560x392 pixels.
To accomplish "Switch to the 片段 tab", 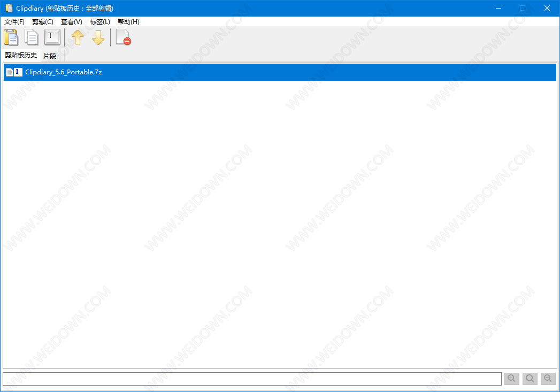I will coord(50,56).
